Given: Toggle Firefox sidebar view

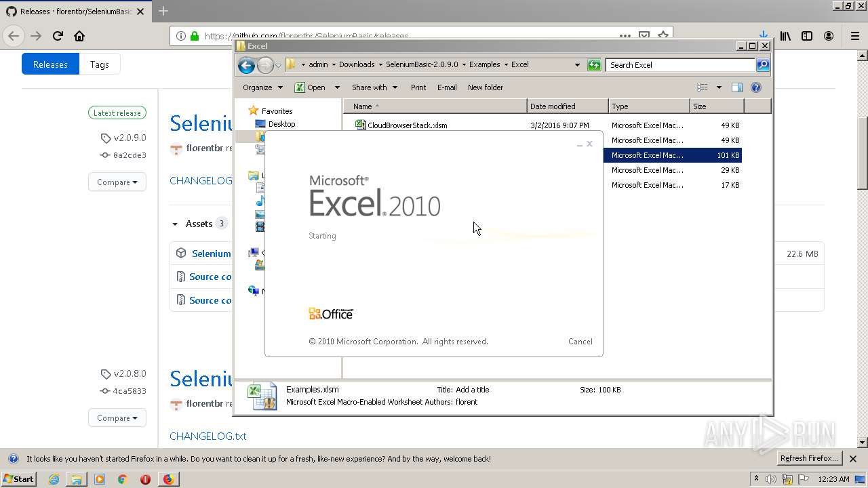Looking at the screenshot, I should click(807, 36).
